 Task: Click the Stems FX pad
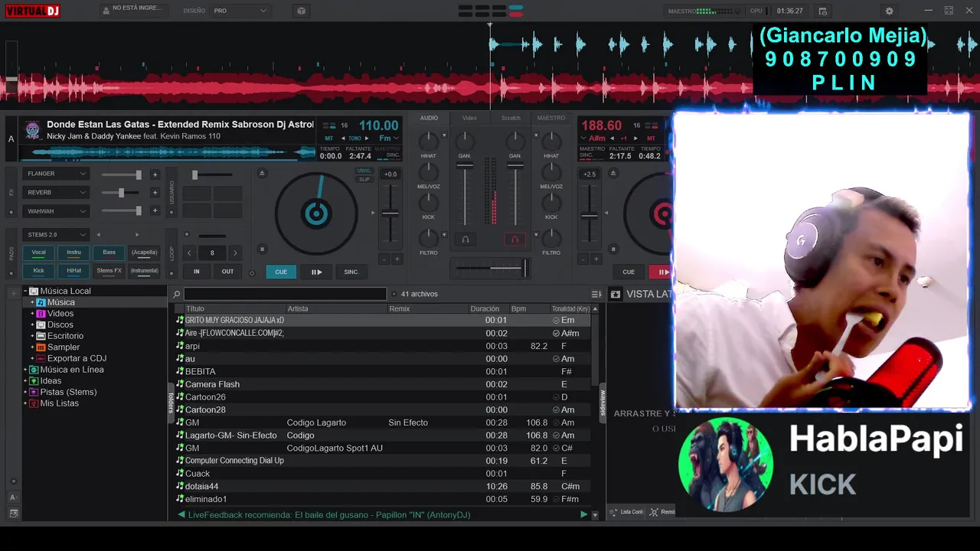[109, 271]
